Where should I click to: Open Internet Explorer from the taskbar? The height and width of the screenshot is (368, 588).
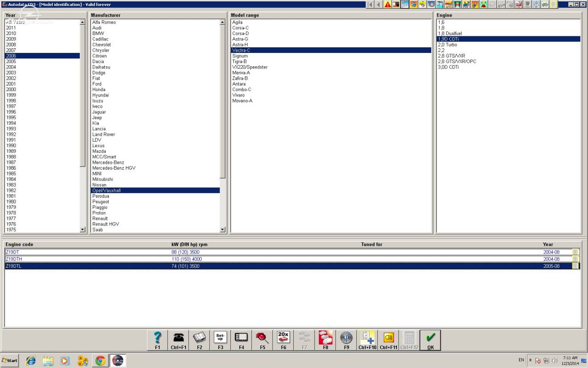(x=31, y=361)
